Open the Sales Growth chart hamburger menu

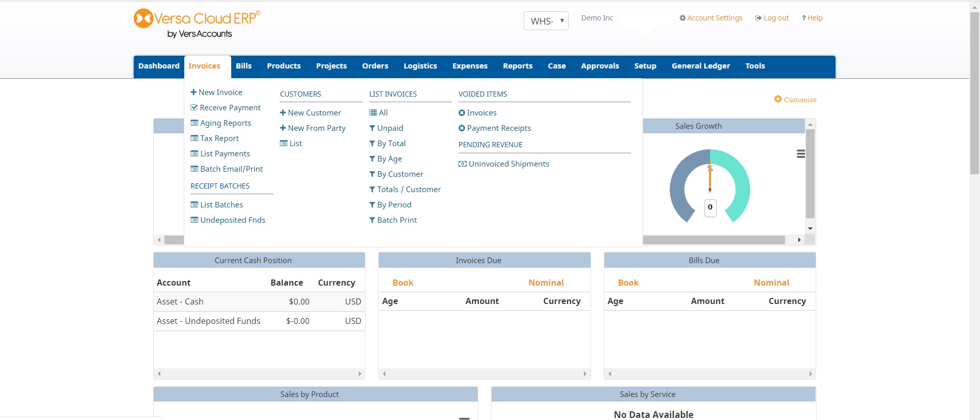tap(800, 154)
